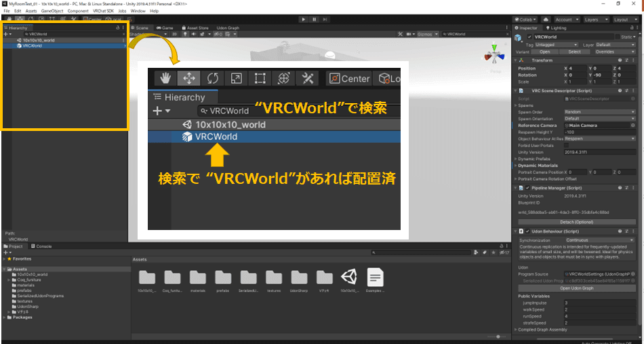The image size is (644, 344).
Task: Switch to the Console tab
Action: pyautogui.click(x=41, y=246)
